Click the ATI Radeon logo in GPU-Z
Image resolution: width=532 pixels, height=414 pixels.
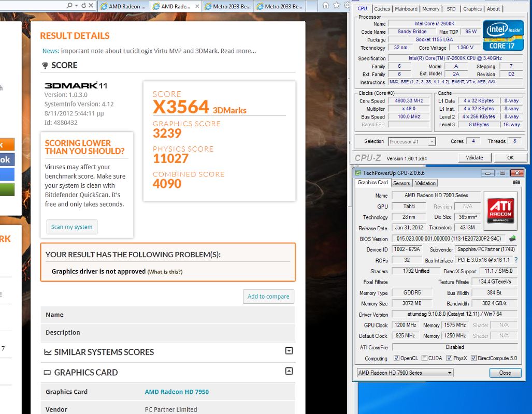[x=500, y=210]
